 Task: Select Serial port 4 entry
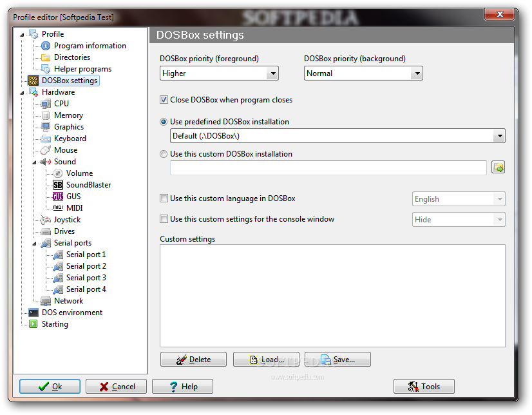[x=86, y=289]
